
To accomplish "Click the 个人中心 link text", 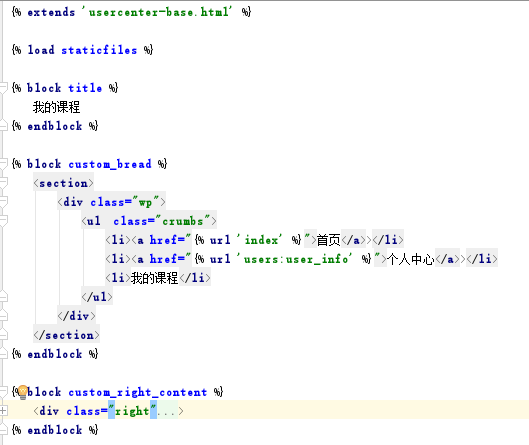I will tap(411, 259).
